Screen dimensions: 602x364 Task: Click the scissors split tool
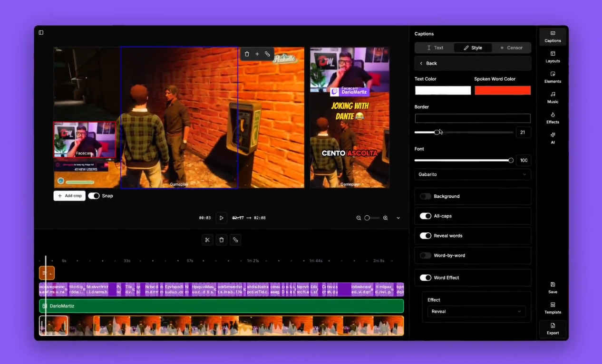(x=207, y=240)
